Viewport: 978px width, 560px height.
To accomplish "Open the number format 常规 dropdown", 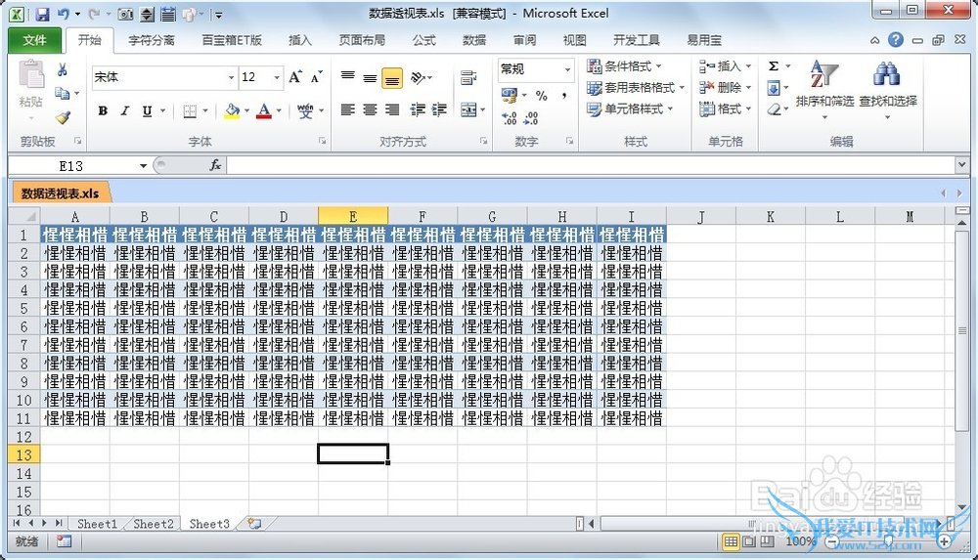I will point(567,69).
